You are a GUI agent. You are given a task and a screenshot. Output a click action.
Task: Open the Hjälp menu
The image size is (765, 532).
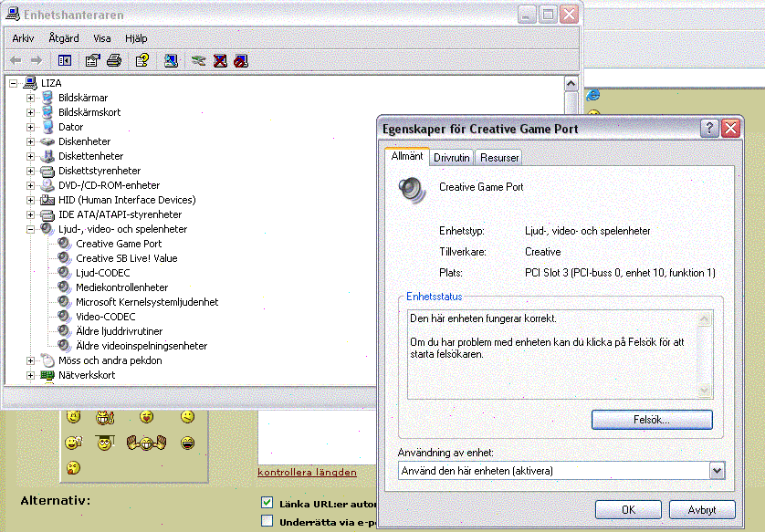[x=136, y=38]
